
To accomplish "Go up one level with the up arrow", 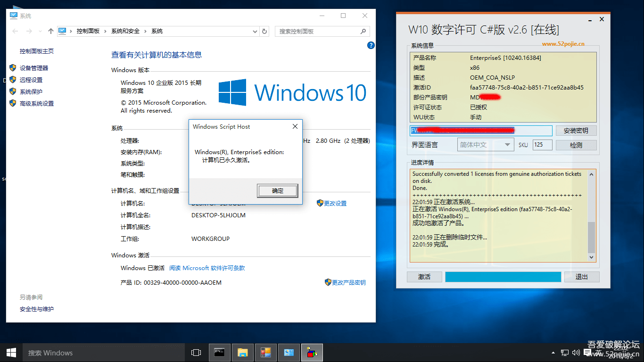I will point(51,31).
